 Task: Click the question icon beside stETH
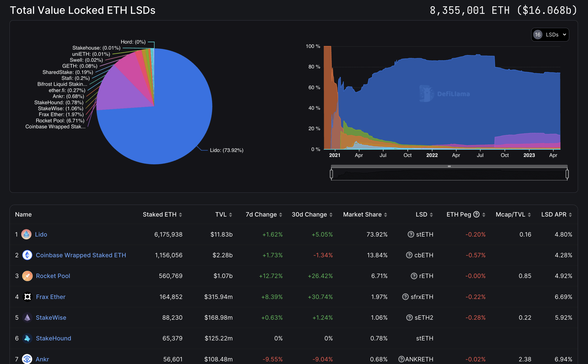pos(411,234)
